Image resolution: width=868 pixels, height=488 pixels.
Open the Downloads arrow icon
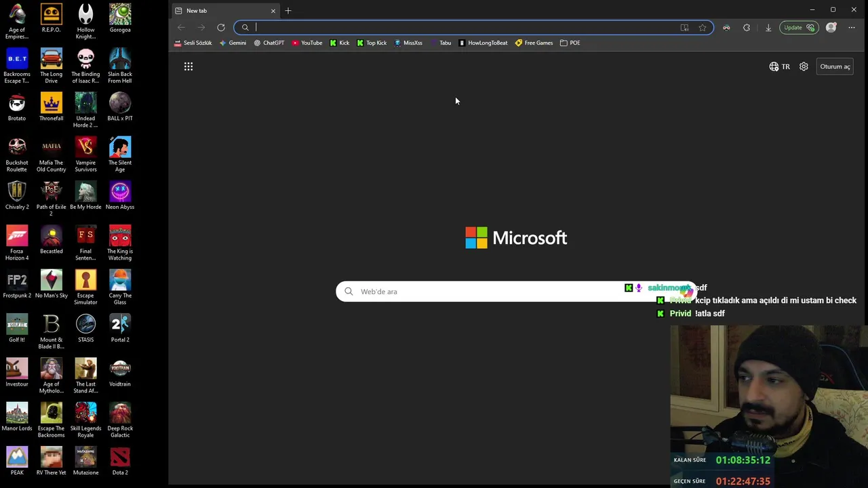(x=768, y=28)
